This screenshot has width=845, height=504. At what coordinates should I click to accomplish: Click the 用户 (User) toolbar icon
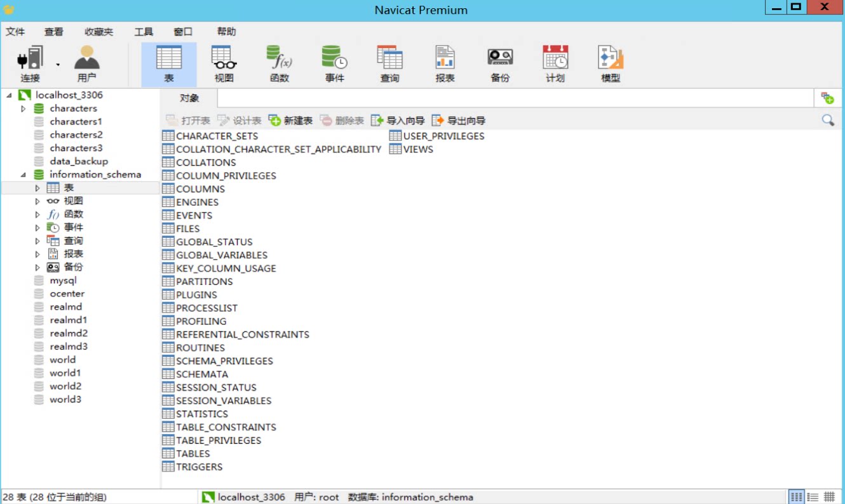click(86, 64)
